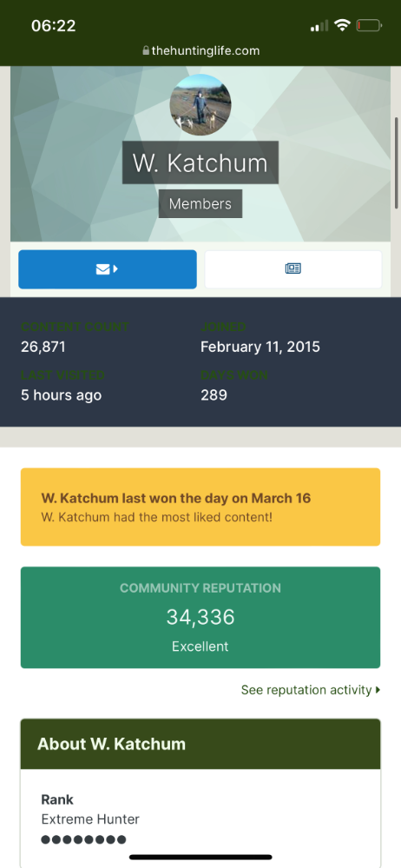401x868 pixels.
Task: Expand the arrow next to See reputation activity
Action: 378,690
